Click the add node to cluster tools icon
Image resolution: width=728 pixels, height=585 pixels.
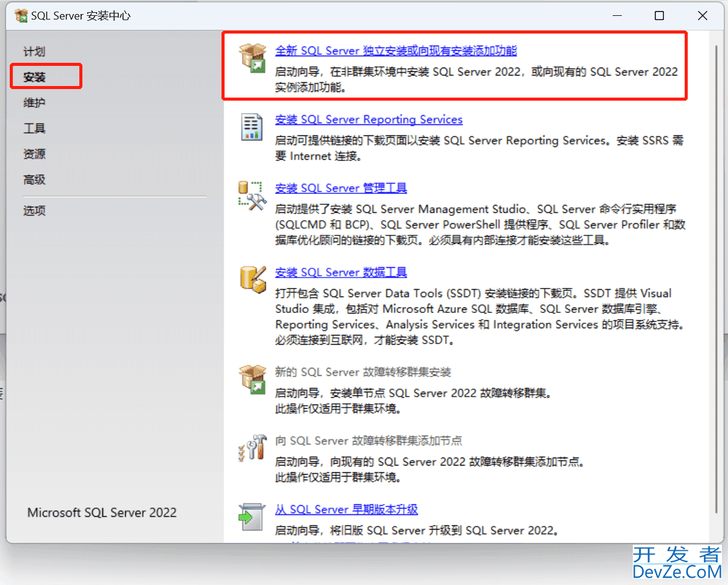point(252,448)
